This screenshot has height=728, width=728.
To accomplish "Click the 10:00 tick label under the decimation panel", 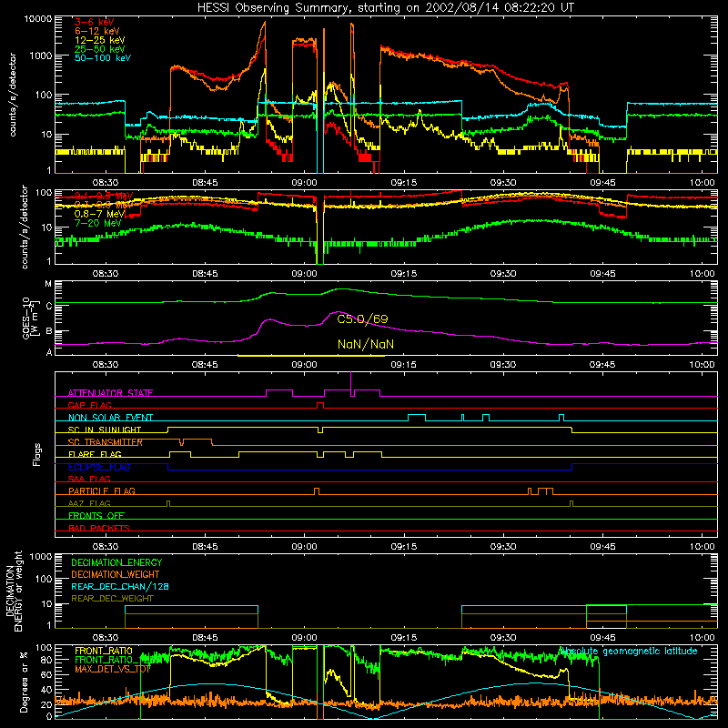I will point(702,638).
